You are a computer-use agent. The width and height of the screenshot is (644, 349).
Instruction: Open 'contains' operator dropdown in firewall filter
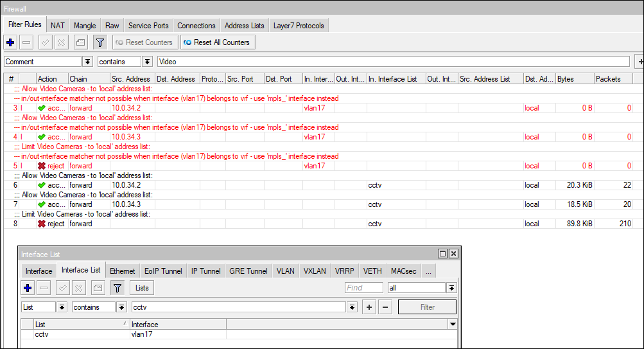pyautogui.click(x=147, y=62)
